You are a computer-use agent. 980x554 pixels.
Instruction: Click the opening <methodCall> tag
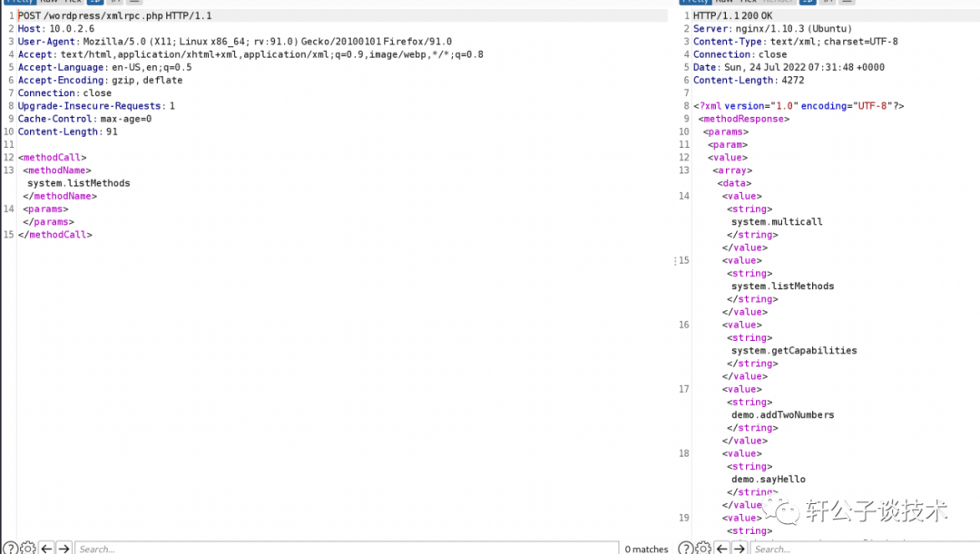(x=53, y=158)
